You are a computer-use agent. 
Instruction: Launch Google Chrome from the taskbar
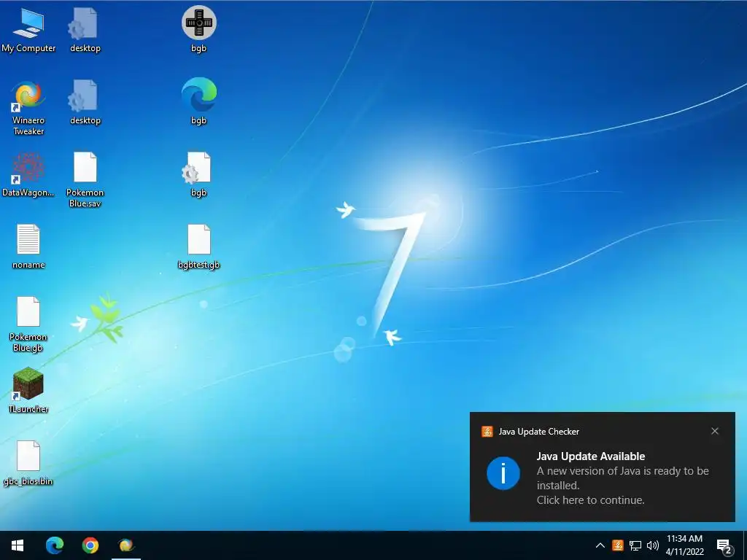click(x=90, y=545)
